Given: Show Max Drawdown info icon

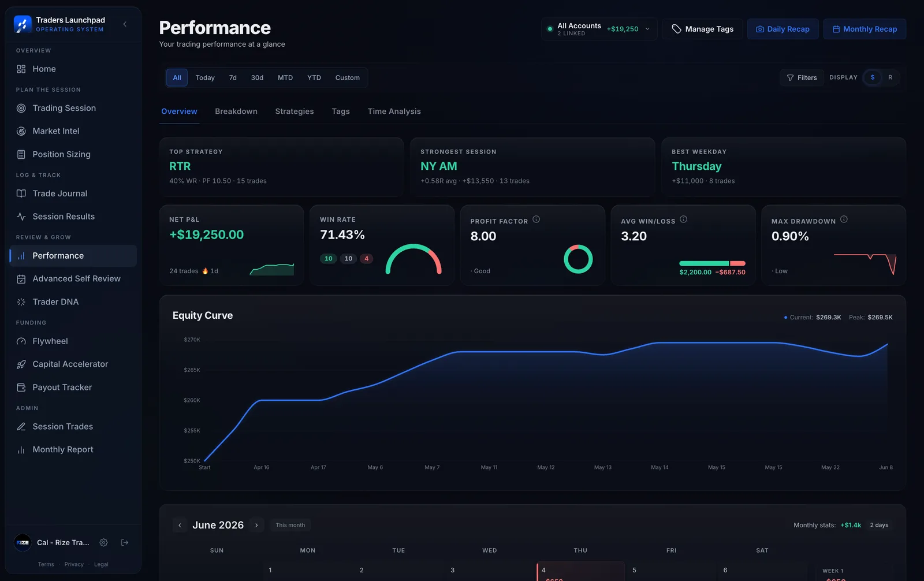Looking at the screenshot, I should (844, 219).
